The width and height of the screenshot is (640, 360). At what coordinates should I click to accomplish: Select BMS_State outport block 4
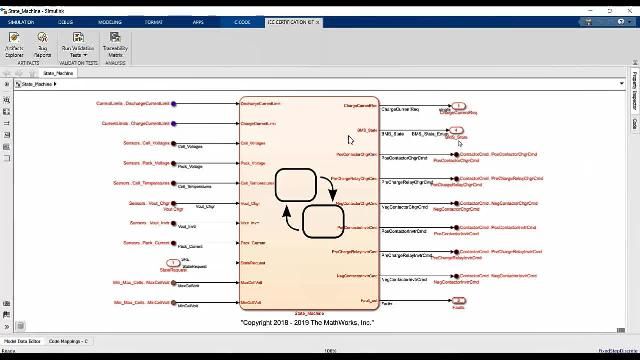click(456, 130)
